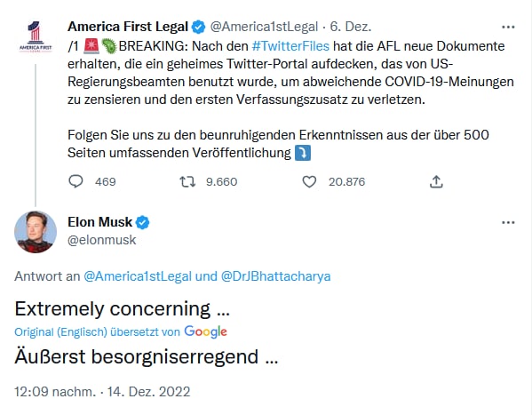
Task: Click Elon Musk's verified badge
Action: [x=142, y=222]
